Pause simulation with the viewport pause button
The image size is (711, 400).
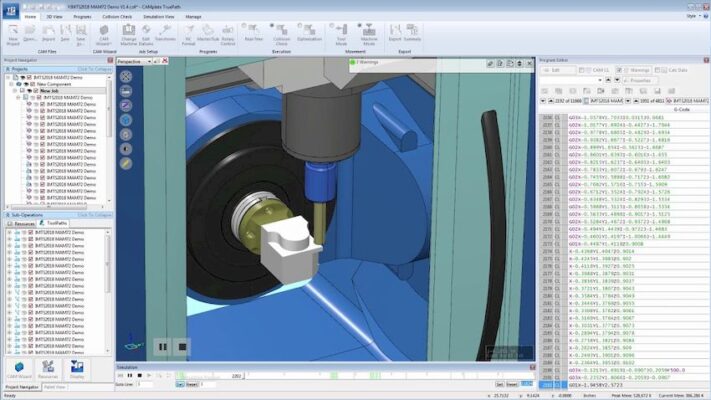[162, 346]
